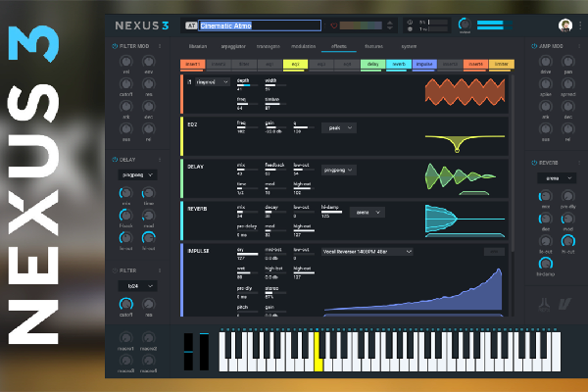Viewport: 588px width, 392px height.
Task: Click the preset up/down stepper arrows
Action: click(390, 25)
